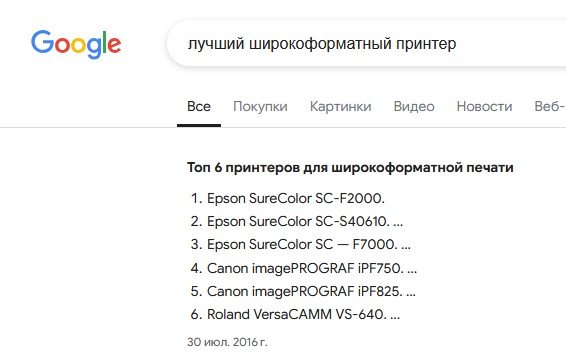The width and height of the screenshot is (566, 362).
Task: Choose the Epson SureColor SC — F7000 item
Action: click(x=302, y=245)
